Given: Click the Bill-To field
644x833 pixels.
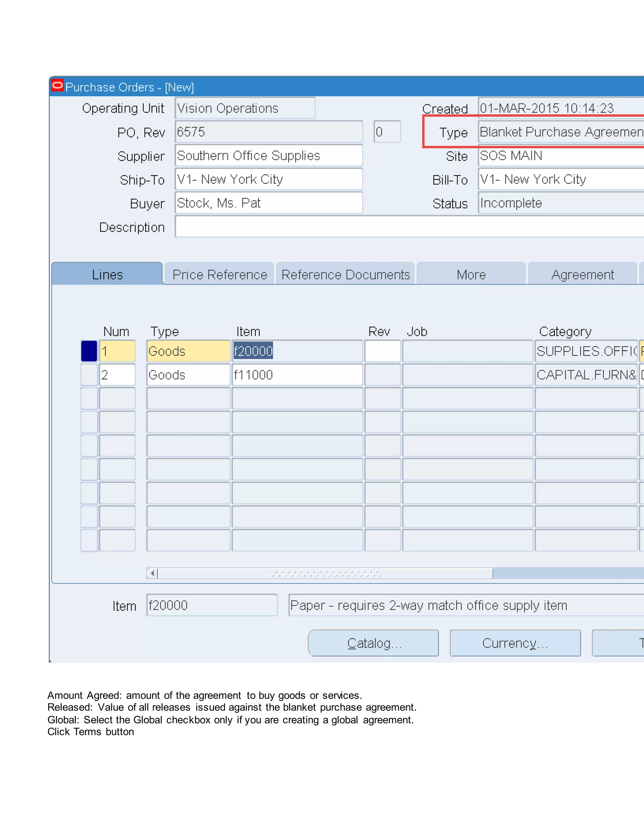Looking at the screenshot, I should (x=561, y=179).
